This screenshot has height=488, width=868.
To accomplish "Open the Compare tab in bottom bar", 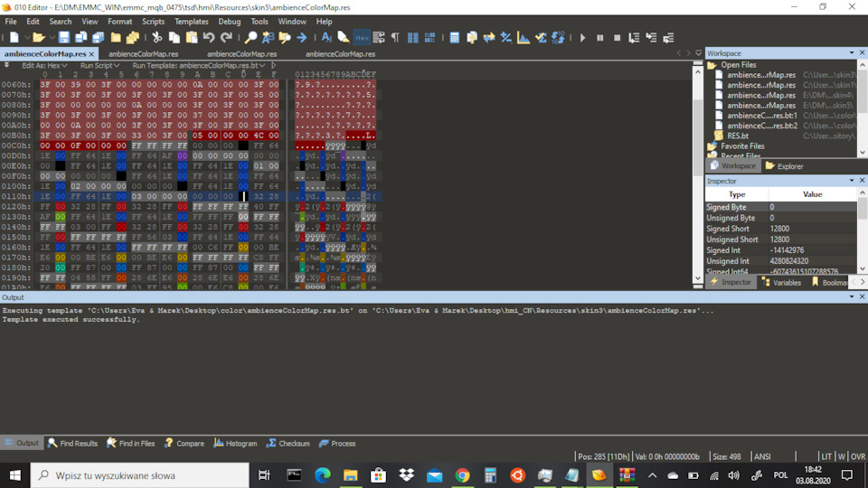I will coord(184,443).
